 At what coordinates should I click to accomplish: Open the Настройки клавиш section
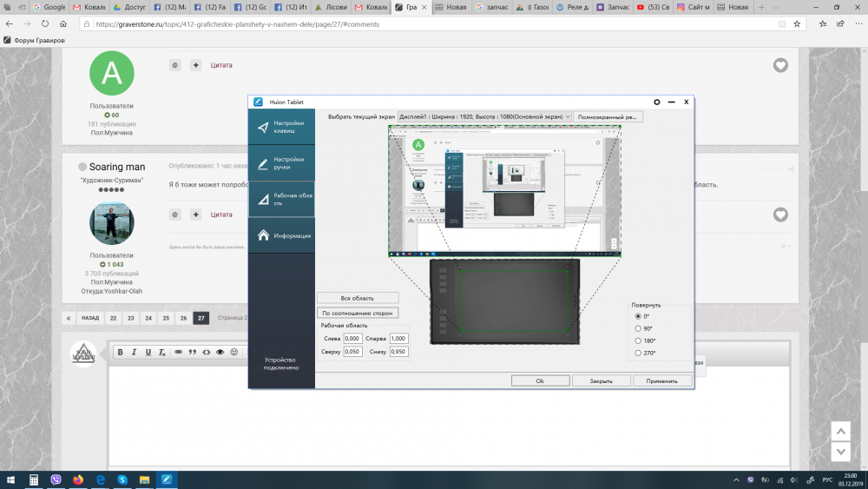click(x=281, y=127)
